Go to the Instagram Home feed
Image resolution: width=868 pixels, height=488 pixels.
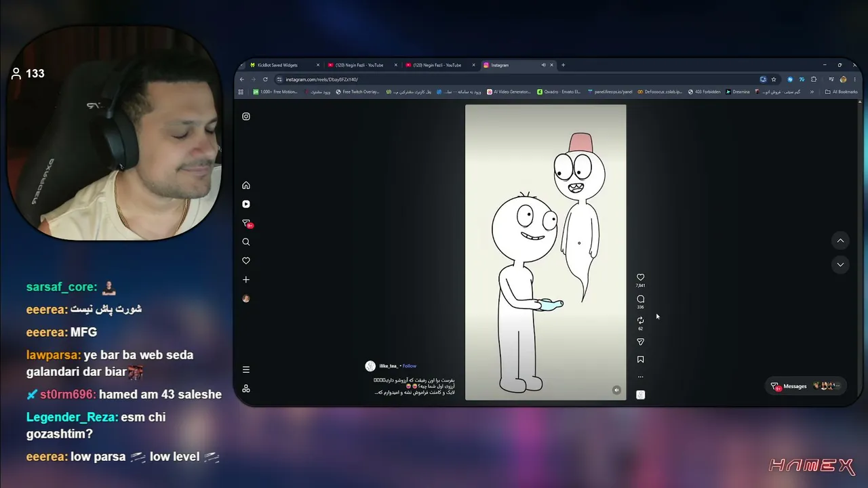246,186
